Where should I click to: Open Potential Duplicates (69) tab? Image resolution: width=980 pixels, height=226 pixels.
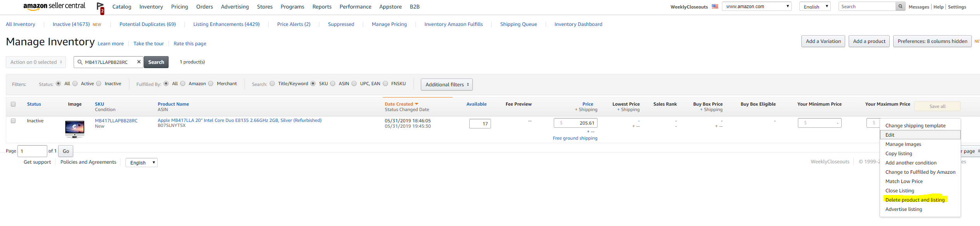(147, 24)
